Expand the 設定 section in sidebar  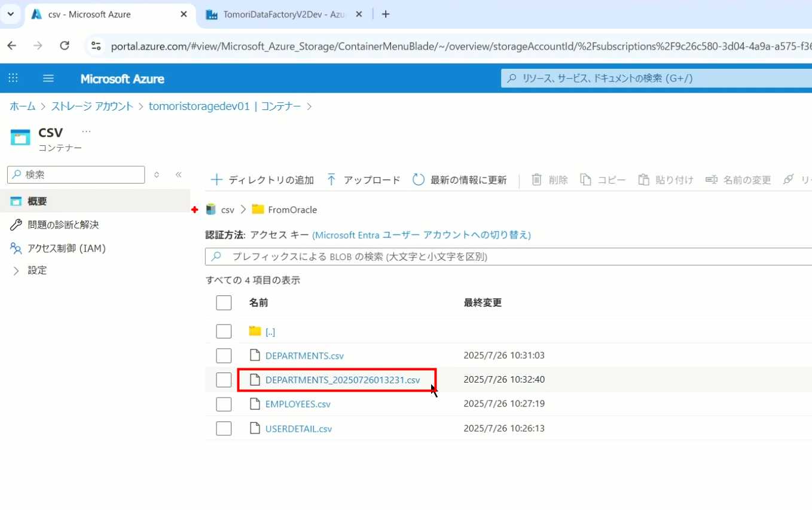[x=16, y=271]
